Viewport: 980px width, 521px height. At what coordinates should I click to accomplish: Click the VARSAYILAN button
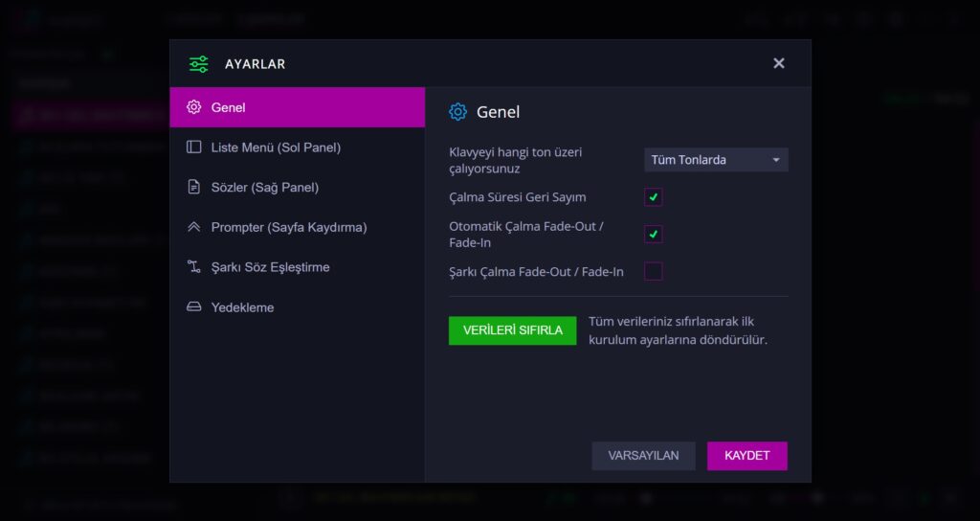[x=643, y=455]
